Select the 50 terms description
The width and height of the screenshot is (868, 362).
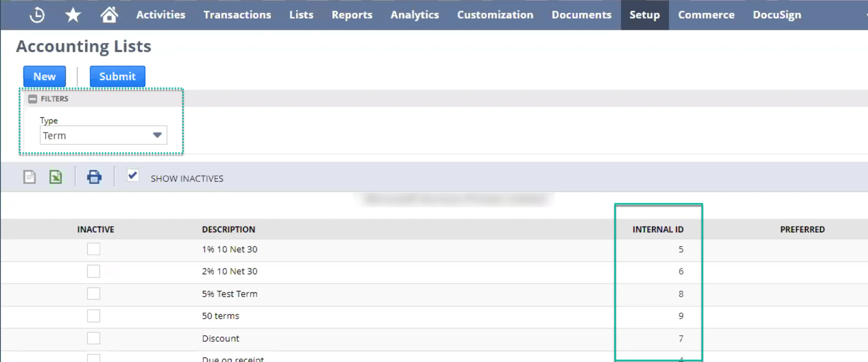coord(221,316)
